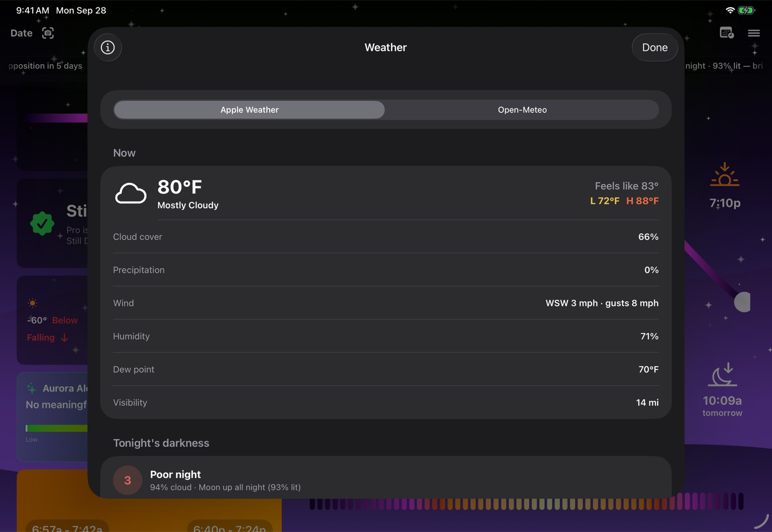Tap the small sun altitude icon
The width and height of the screenshot is (772, 532).
(x=32, y=303)
